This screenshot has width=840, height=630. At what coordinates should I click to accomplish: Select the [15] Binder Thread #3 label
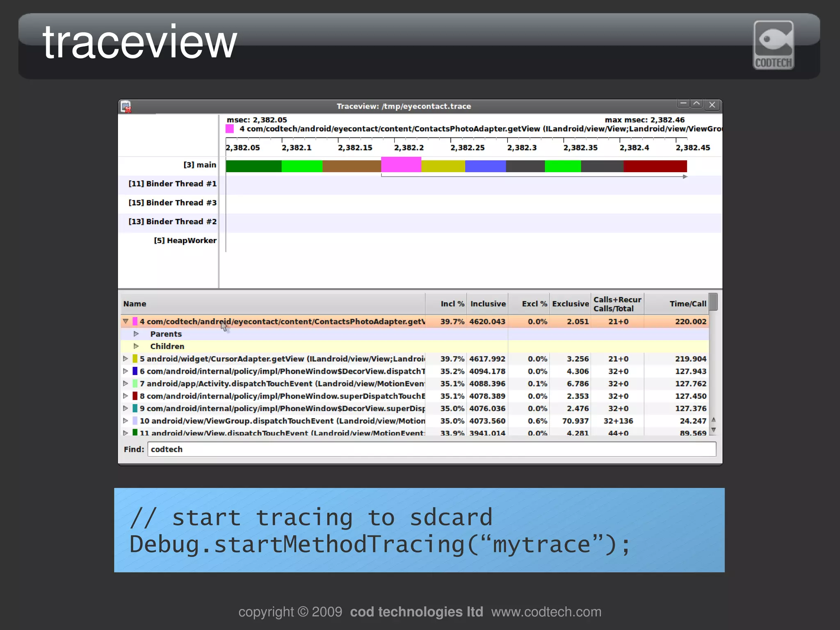coord(172,202)
